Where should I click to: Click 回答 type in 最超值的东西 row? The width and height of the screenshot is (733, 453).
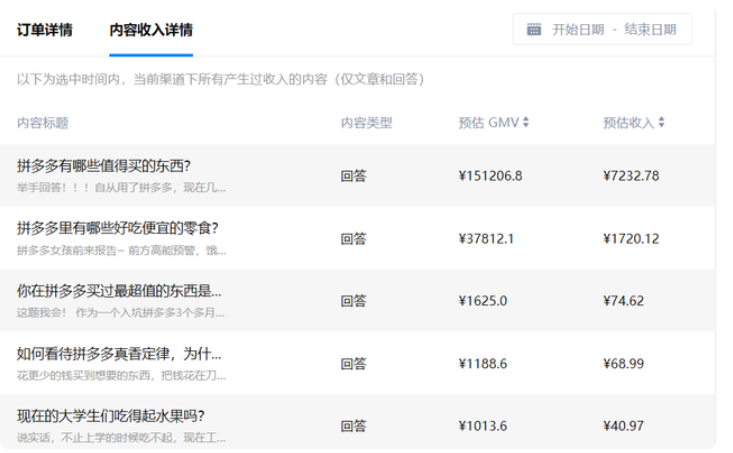(x=353, y=301)
